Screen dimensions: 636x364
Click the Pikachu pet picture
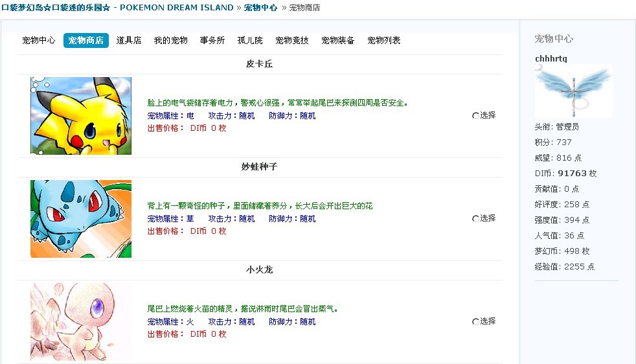[81, 116]
